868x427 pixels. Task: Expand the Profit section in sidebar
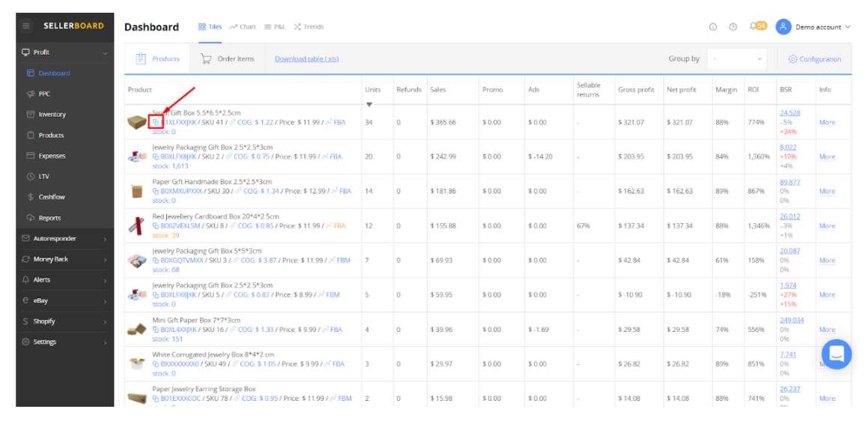(64, 52)
